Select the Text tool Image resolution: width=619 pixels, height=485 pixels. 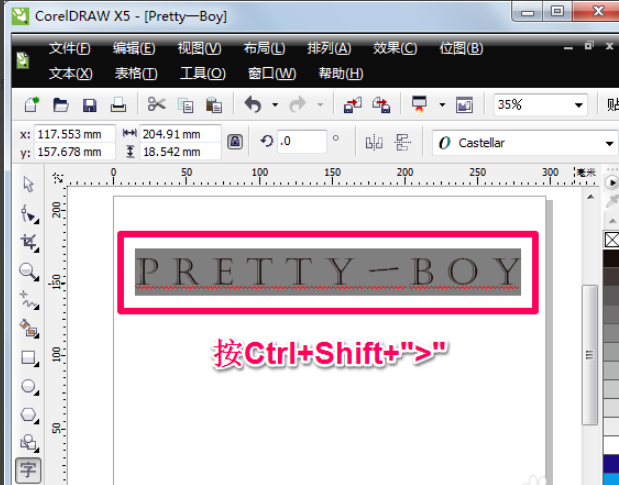[x=28, y=470]
